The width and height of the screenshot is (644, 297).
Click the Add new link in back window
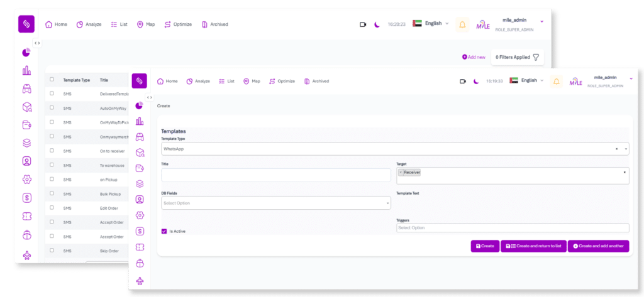474,57
